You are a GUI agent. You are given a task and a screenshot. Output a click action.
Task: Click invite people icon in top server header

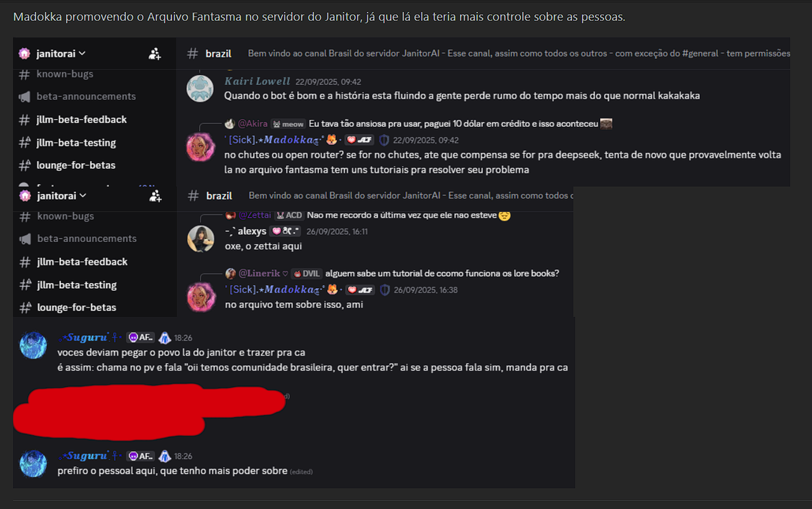154,54
